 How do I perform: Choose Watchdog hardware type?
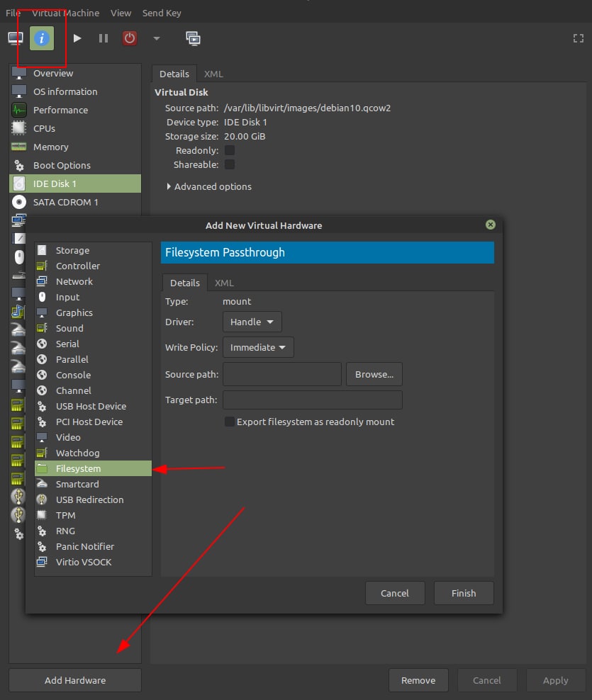coord(94,453)
